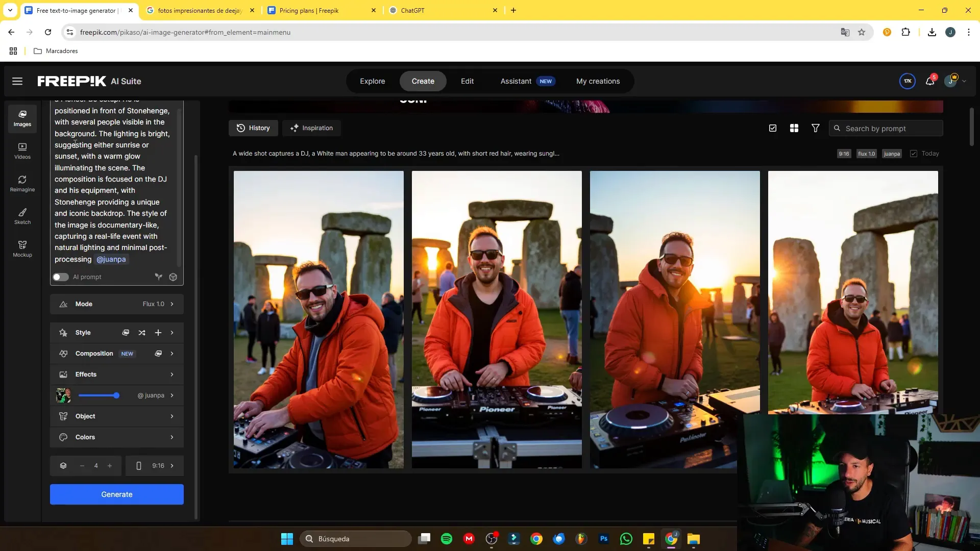Open File Explorer from the taskbar
This screenshot has height=551, width=980.
[x=694, y=539]
